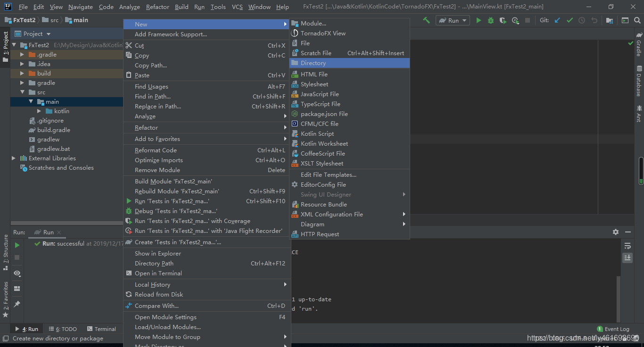The height and width of the screenshot is (347, 644).
Task: Expand the Analyze submenu in context menu
Action: pyautogui.click(x=206, y=116)
